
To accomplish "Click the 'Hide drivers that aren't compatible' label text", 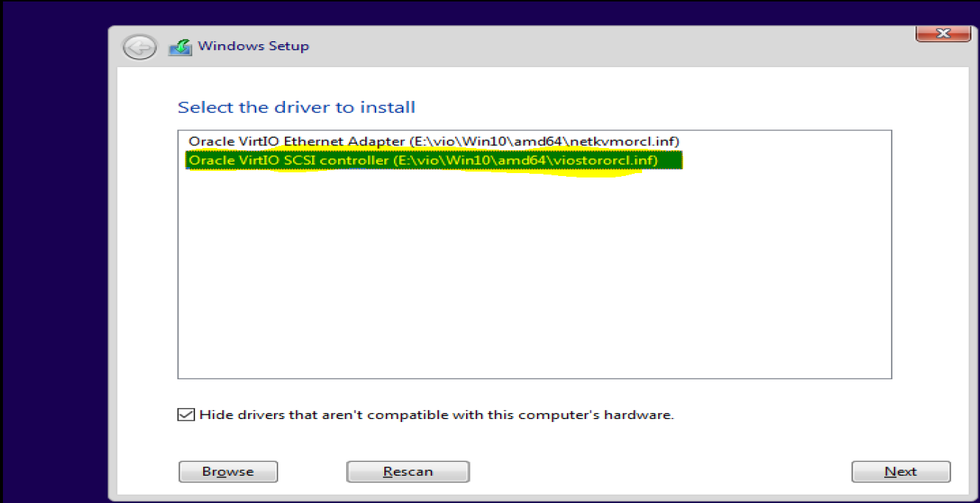I will click(x=437, y=415).
